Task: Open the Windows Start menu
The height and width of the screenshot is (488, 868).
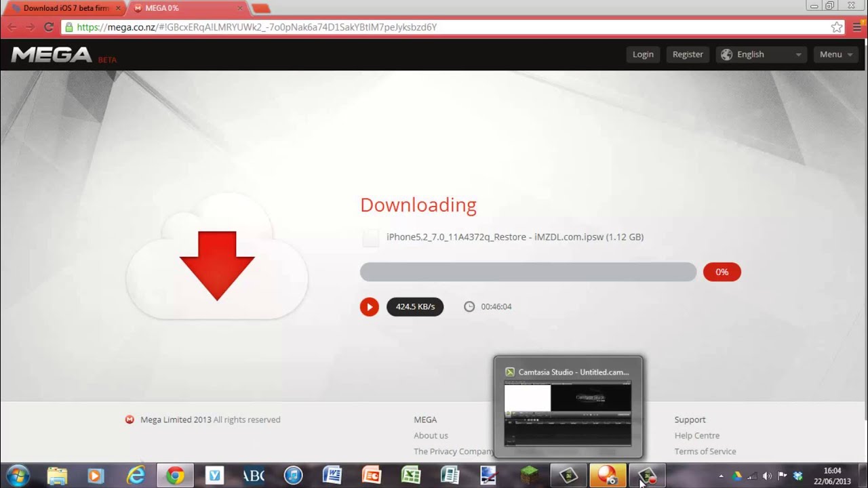Action: (x=16, y=476)
